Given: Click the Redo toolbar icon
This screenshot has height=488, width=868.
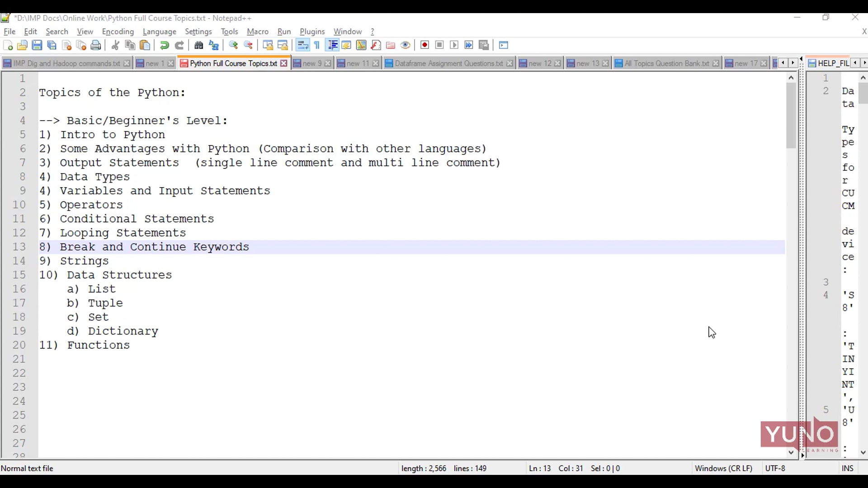Looking at the screenshot, I should pyautogui.click(x=179, y=45).
